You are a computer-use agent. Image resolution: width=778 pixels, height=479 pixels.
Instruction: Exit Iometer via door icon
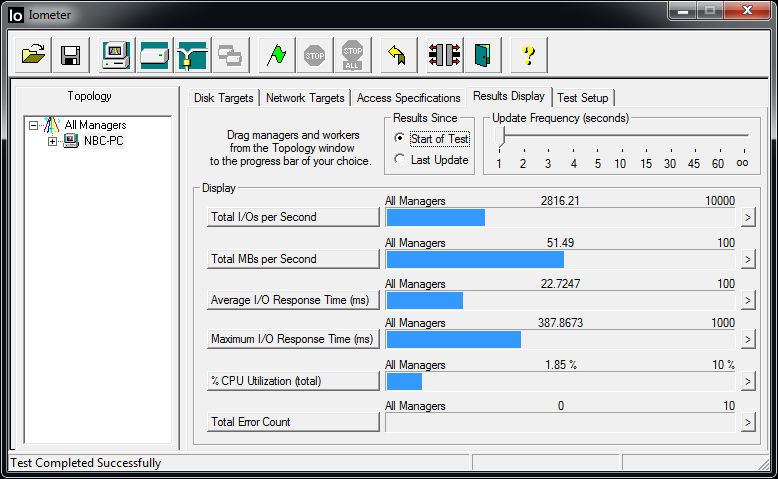click(483, 55)
